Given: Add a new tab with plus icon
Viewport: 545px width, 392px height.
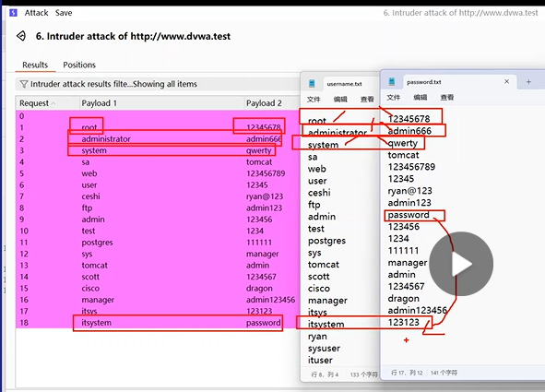Looking at the screenshot, I should pos(528,82).
